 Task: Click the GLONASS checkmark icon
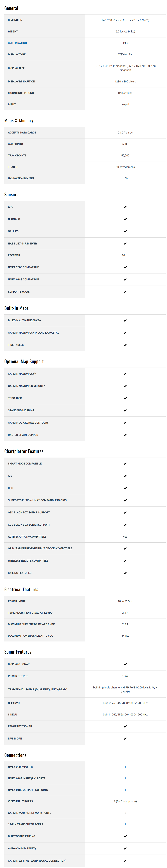[x=125, y=219]
